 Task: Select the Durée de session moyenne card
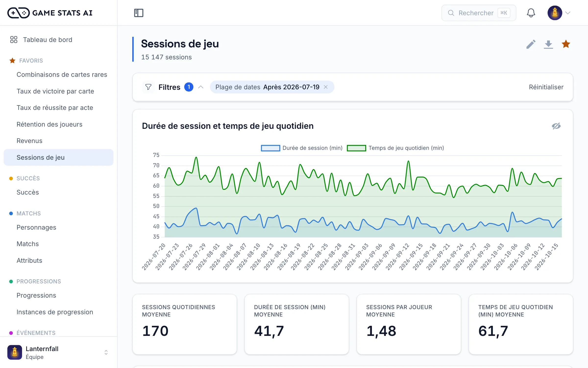pos(297,324)
